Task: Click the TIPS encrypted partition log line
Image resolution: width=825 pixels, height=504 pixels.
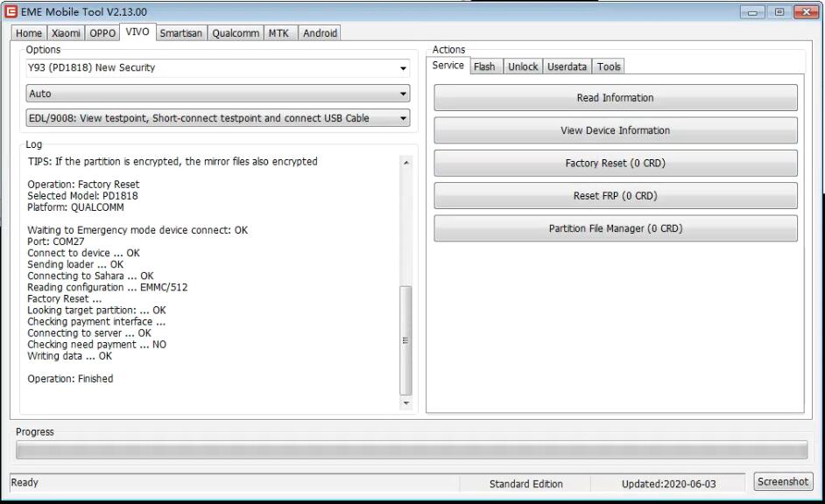Action: coord(173,161)
